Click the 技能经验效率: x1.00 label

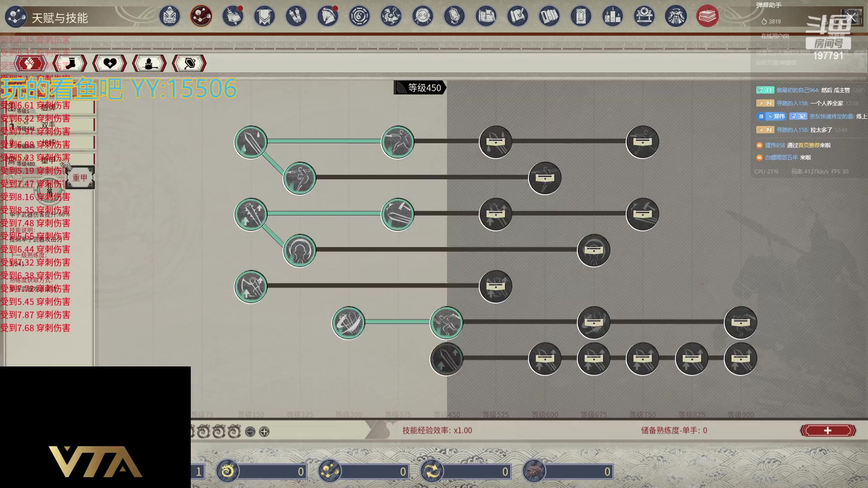point(437,431)
